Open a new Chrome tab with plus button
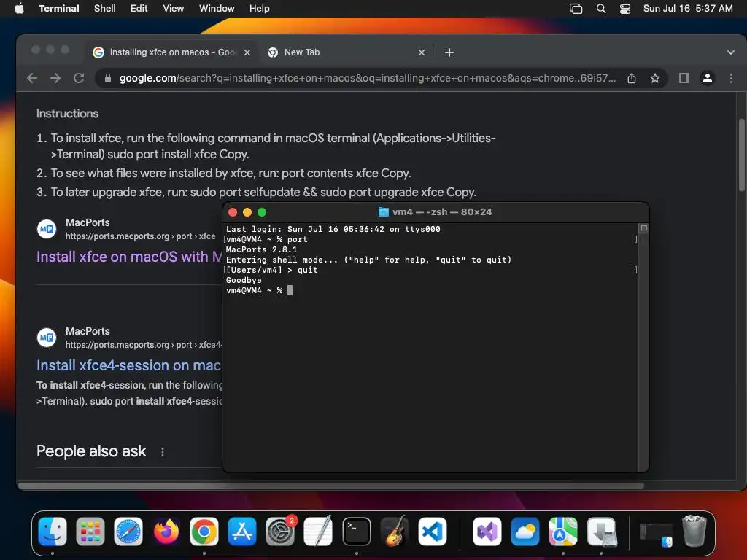The height and width of the screenshot is (560, 747). [449, 52]
